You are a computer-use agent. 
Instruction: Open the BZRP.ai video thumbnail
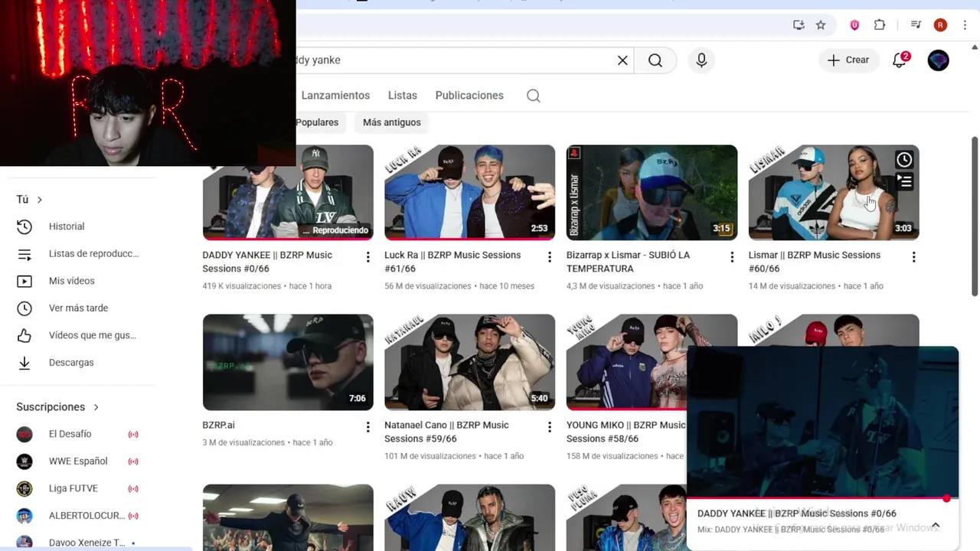pos(288,362)
